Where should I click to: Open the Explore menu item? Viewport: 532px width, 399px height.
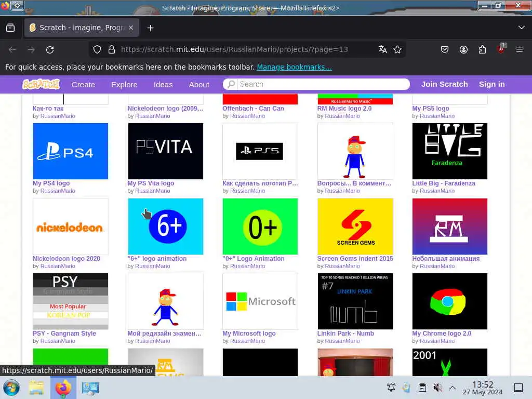coord(124,85)
